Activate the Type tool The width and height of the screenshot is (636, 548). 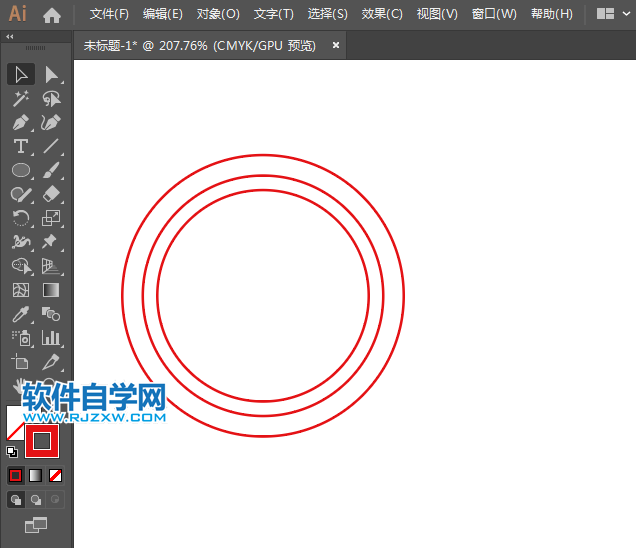[x=21, y=146]
